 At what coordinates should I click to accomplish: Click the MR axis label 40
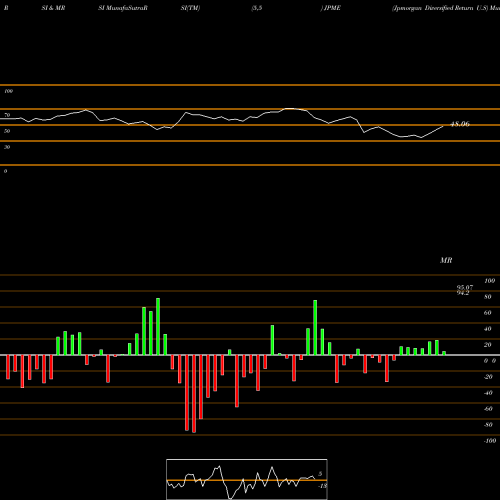click(487, 329)
